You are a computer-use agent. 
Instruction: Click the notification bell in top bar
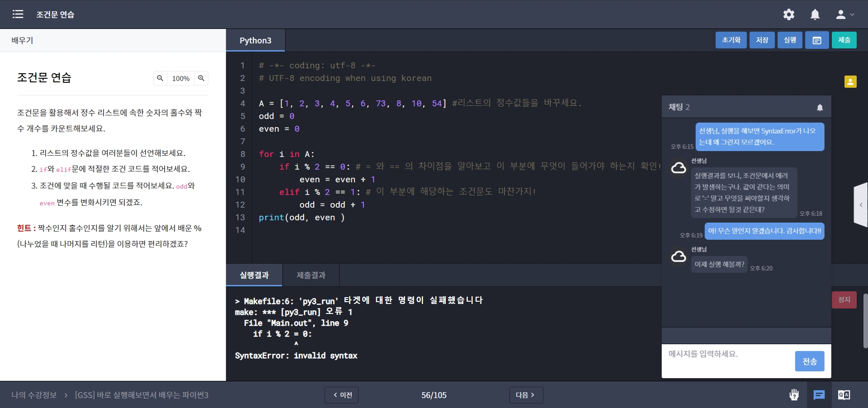[x=815, y=14]
